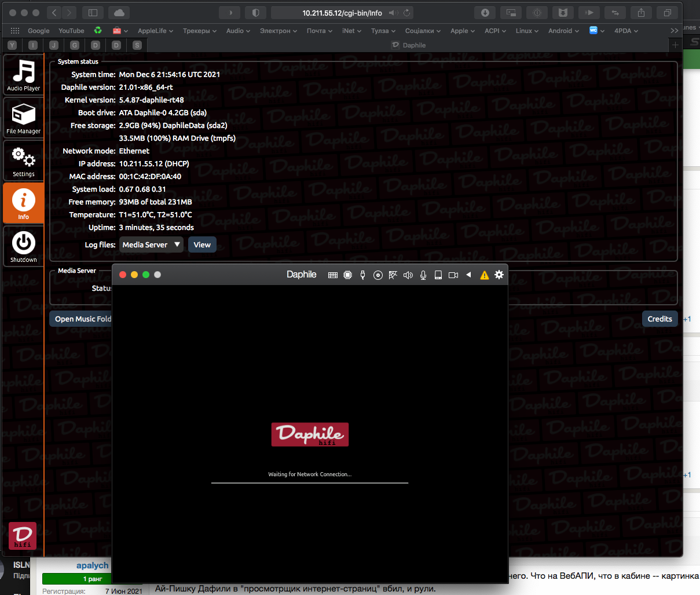This screenshot has width=700, height=595.
Task: Open VM configuration gear icon
Action: [x=499, y=275]
